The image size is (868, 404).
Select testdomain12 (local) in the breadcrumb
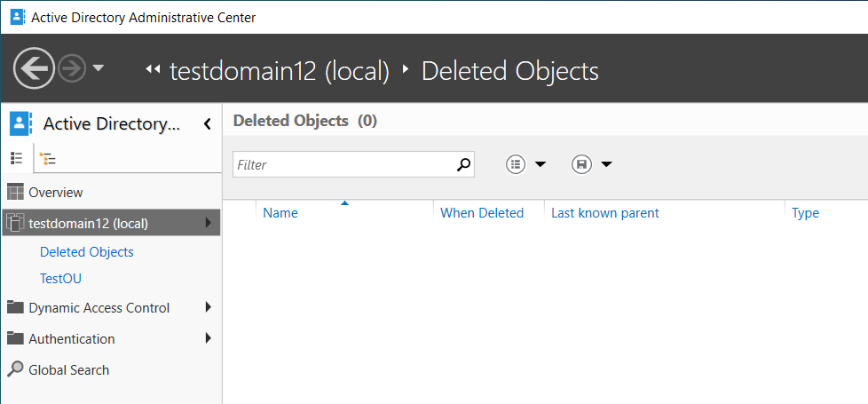click(280, 71)
